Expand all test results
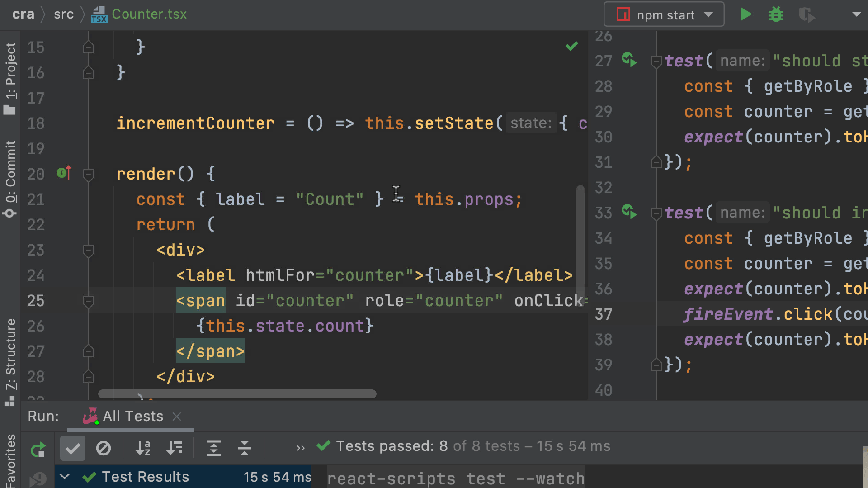The height and width of the screenshot is (488, 868). [213, 448]
